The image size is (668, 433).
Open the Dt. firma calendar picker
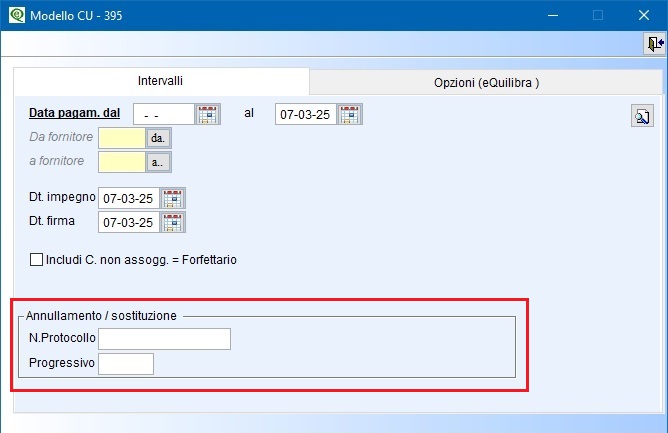coord(174,222)
